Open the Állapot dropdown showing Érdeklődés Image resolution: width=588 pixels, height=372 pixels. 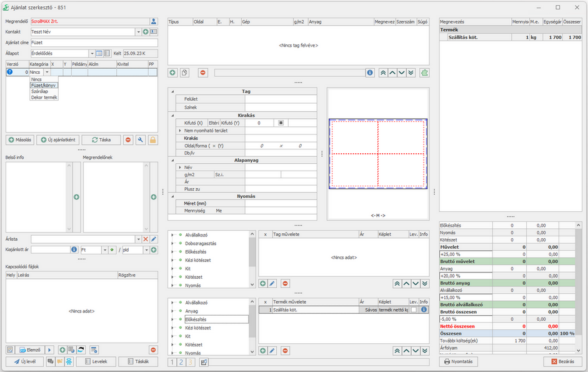pyautogui.click(x=91, y=54)
